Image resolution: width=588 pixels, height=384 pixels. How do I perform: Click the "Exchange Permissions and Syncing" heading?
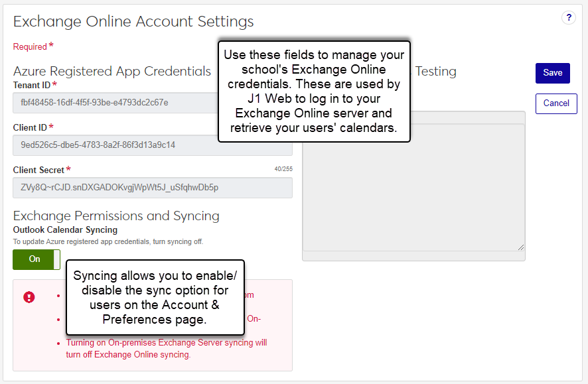pos(116,216)
